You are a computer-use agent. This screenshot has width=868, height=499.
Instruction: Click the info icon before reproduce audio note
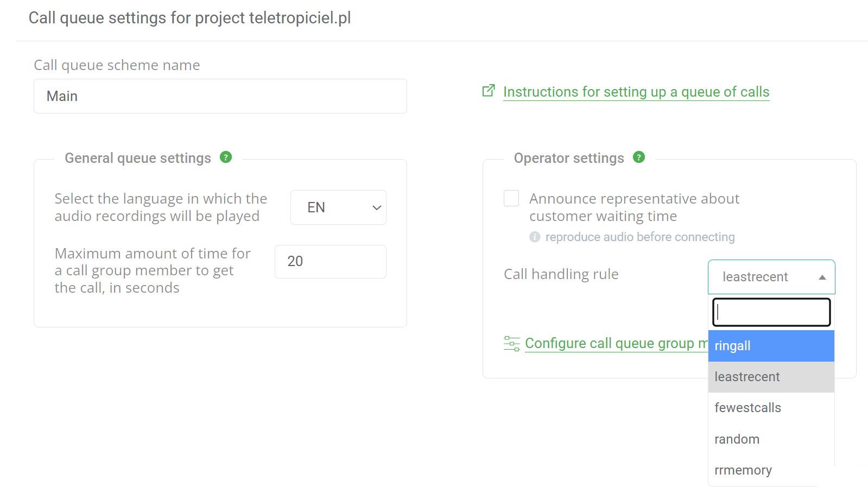(535, 237)
